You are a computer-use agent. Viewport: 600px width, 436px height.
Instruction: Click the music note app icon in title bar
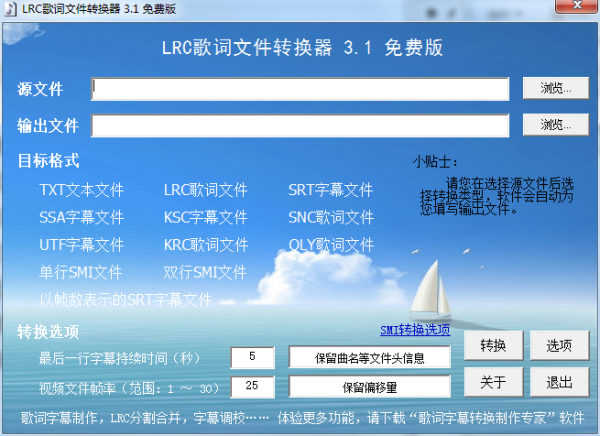10,8
